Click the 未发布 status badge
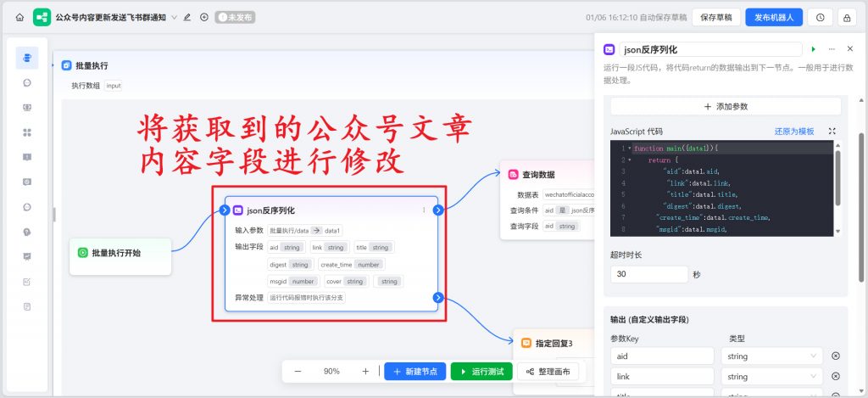Viewport: 868px width, 398px height. 236,17
